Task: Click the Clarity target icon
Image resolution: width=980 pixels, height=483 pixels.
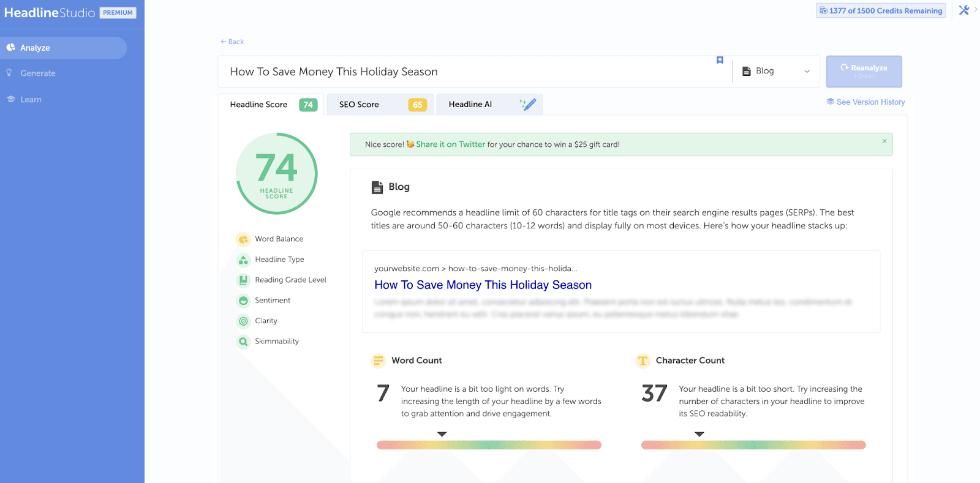Action: click(x=243, y=321)
